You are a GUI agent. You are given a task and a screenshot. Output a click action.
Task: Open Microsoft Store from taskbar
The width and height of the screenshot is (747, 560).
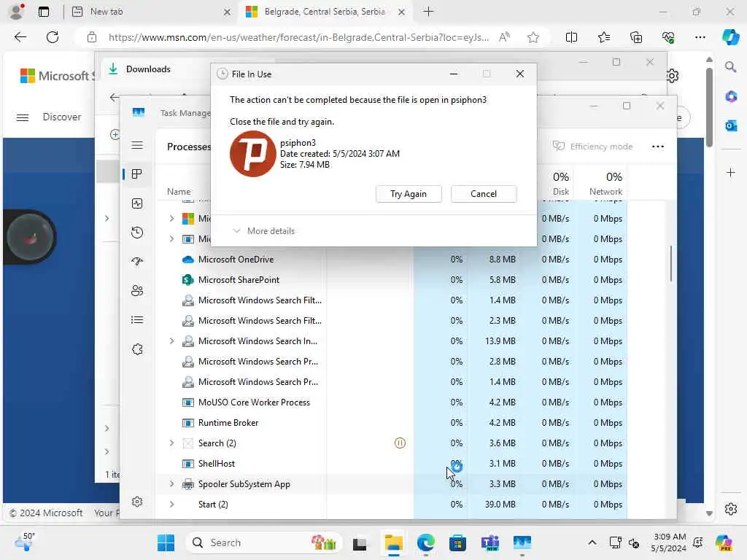point(457,542)
